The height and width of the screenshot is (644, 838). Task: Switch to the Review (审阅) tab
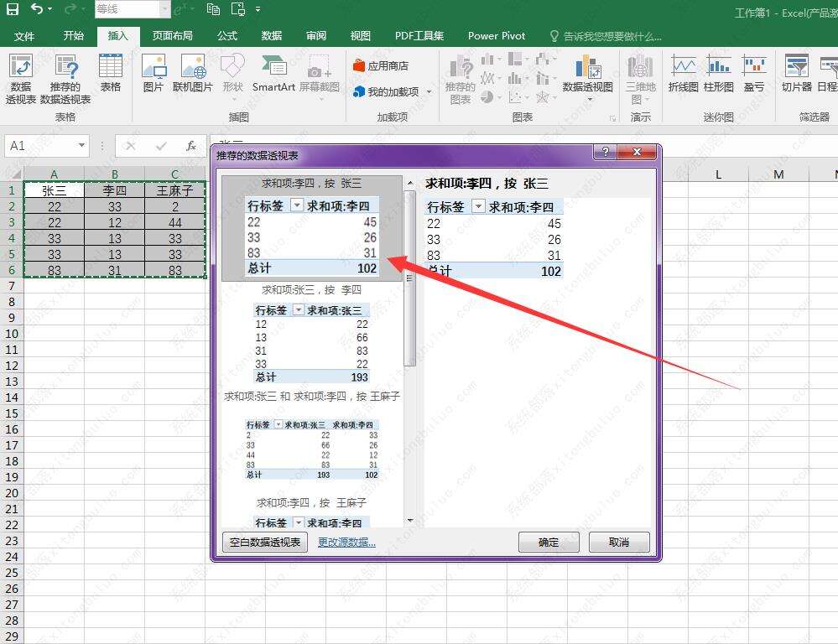point(316,35)
